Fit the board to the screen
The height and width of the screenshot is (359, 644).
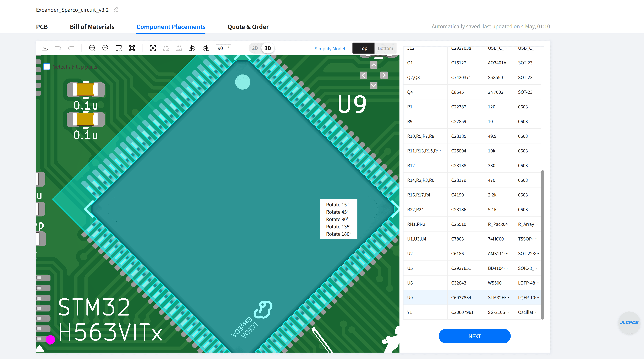tap(132, 48)
